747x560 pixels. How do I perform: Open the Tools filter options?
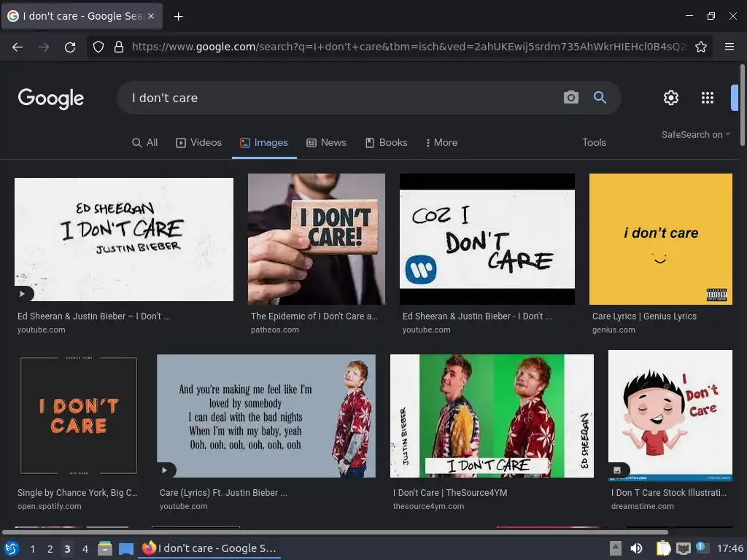[594, 142]
